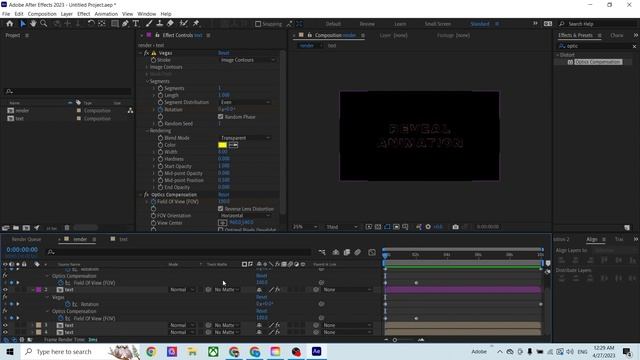
Task: Toggle the Rotation stopwatch in Effect Controls
Action: [160, 109]
